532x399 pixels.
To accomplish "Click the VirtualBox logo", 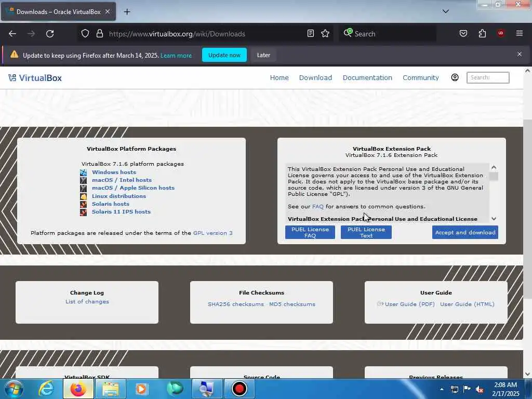I will pyautogui.click(x=35, y=78).
